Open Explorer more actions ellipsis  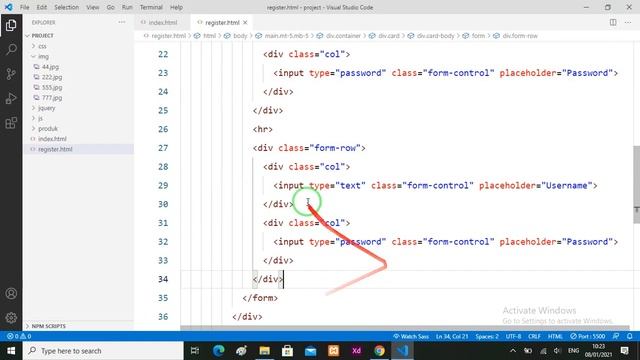(122, 22)
